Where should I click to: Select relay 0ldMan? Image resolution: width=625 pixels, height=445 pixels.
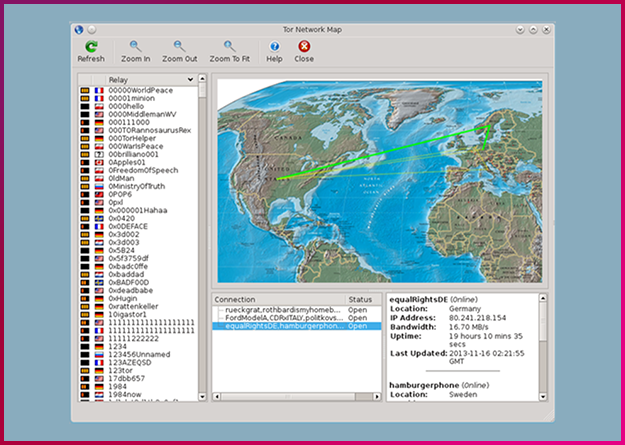point(121,178)
